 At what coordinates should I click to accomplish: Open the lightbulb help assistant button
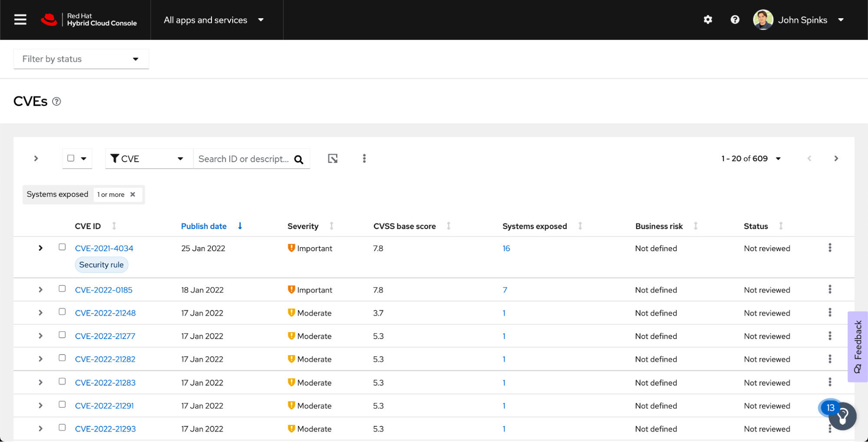pyautogui.click(x=842, y=416)
